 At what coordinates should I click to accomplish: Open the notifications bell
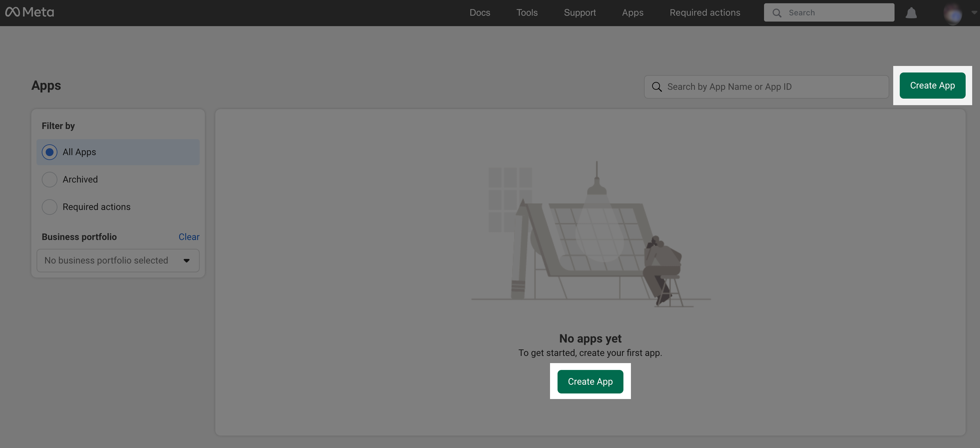pyautogui.click(x=911, y=13)
